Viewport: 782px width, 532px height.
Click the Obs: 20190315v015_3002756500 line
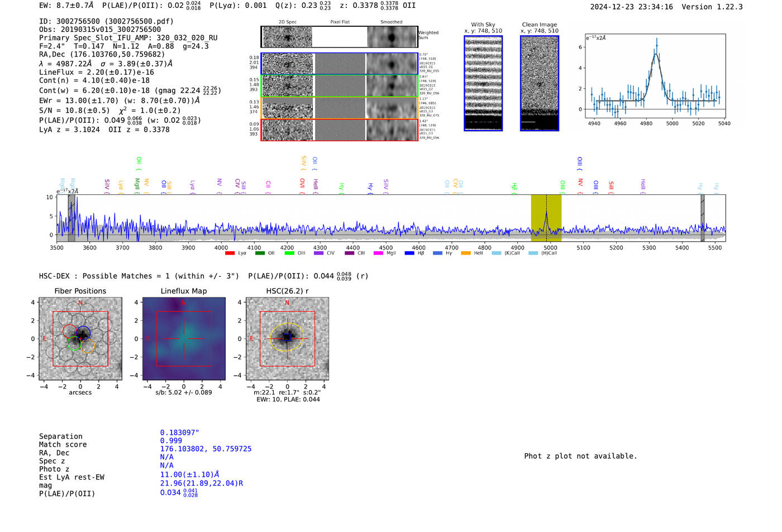100,30
